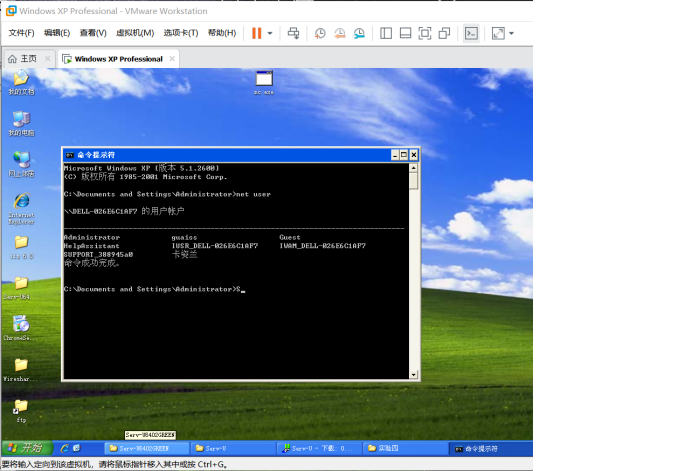Click 'Guest' in the user list
This screenshot has height=471, width=693.
(289, 237)
